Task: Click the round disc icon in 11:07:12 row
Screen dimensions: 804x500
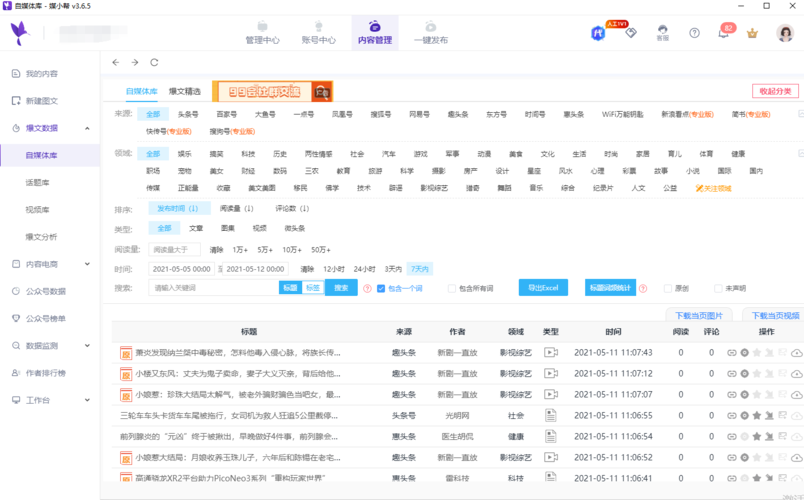Action: pyautogui.click(x=745, y=373)
